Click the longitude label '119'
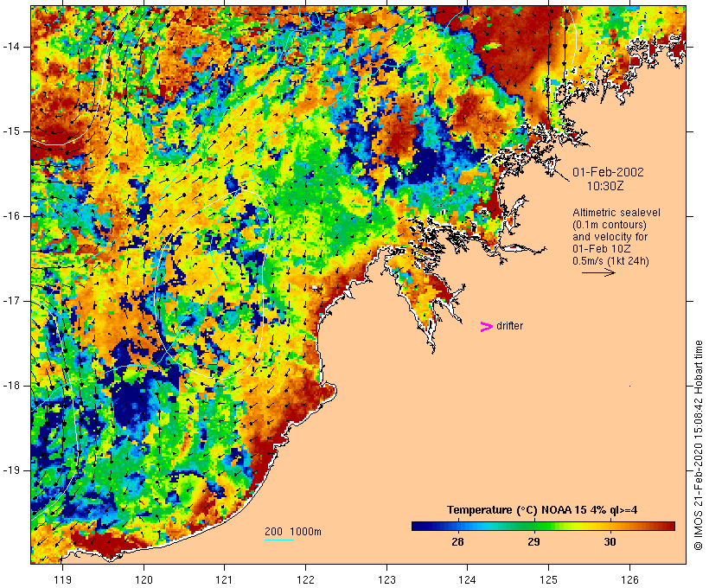This screenshot has height=588, width=709. click(x=62, y=580)
